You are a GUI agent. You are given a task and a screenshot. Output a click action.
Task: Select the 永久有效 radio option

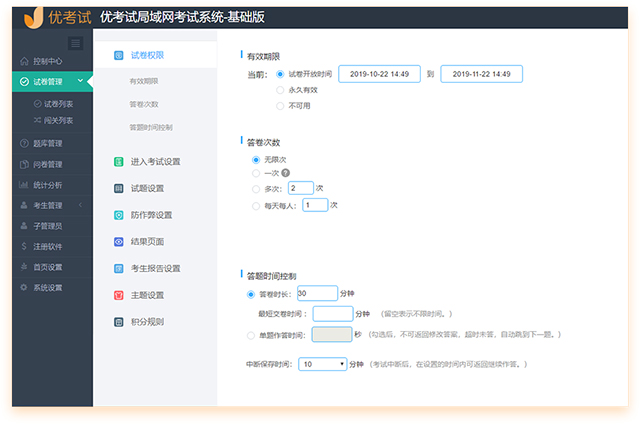click(x=280, y=89)
